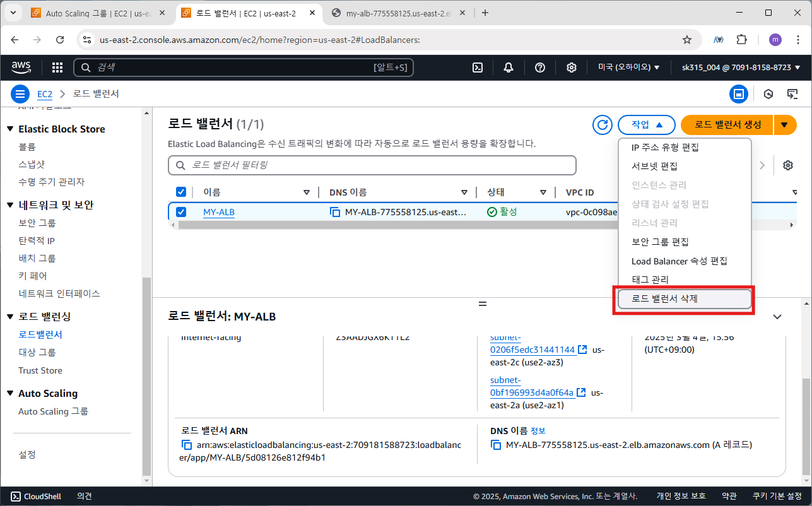Toggle the select-all checkbox in table header
812x506 pixels.
tap(181, 192)
